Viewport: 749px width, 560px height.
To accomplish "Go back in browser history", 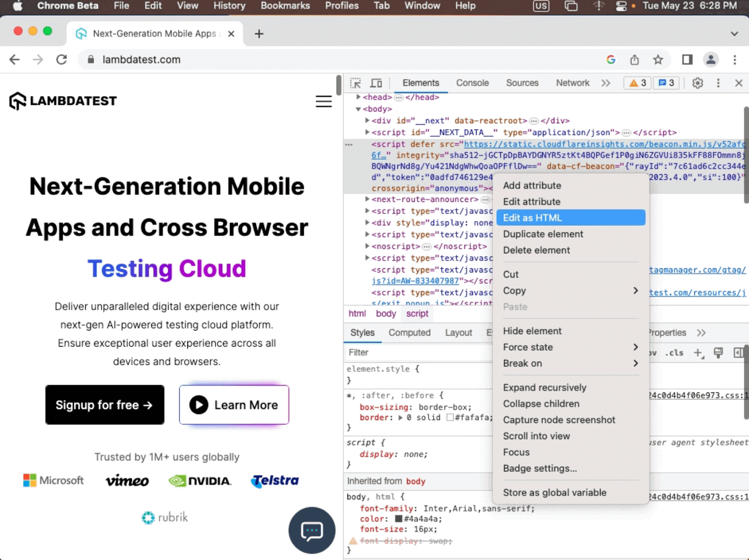I will click(15, 59).
